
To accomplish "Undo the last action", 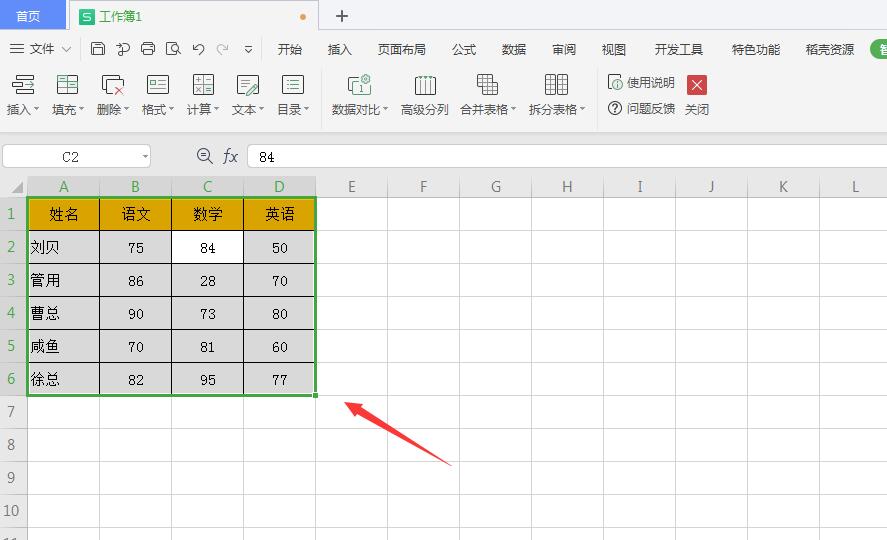I will [198, 49].
